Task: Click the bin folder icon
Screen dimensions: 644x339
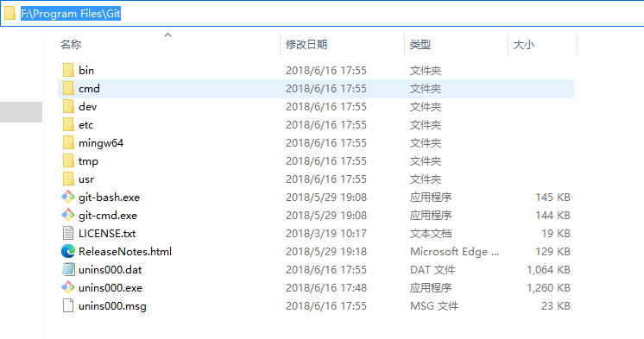Action: click(x=68, y=70)
